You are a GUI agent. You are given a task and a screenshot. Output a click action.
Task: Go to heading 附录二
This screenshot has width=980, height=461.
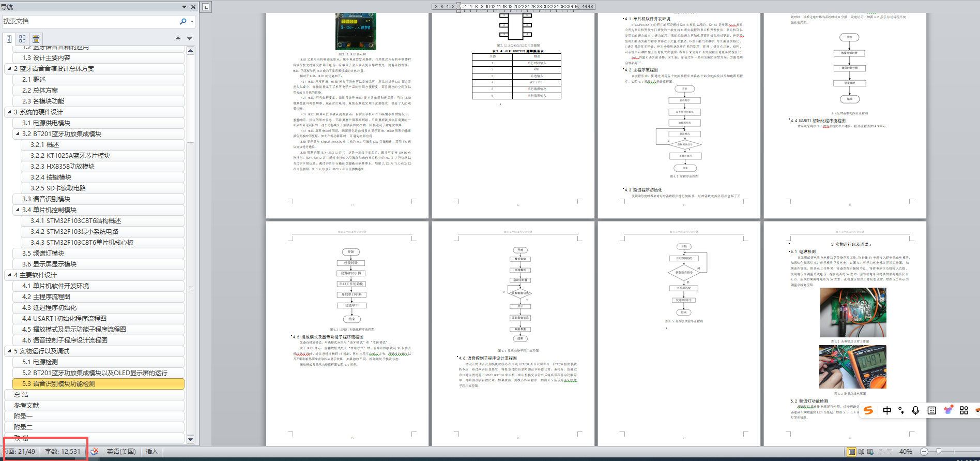[94, 427]
